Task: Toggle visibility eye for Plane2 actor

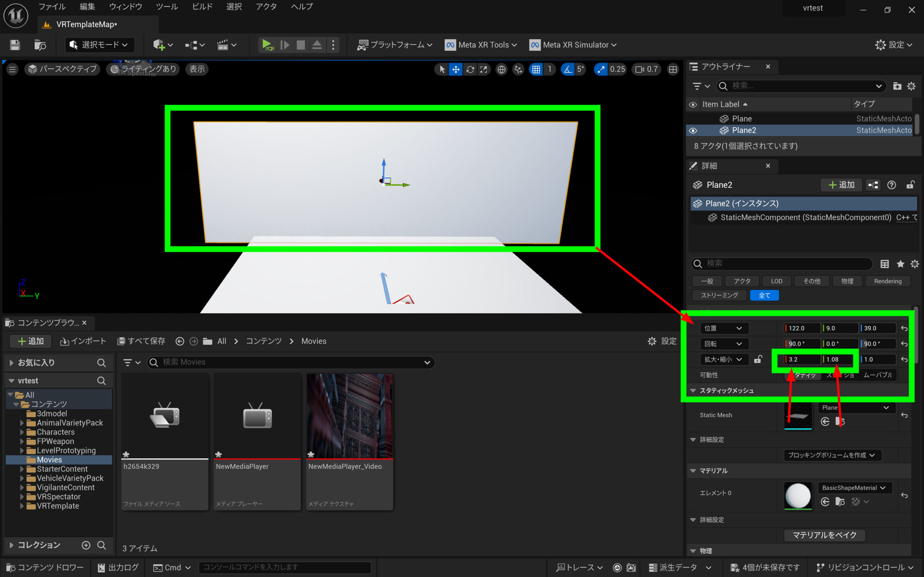Action: click(693, 131)
